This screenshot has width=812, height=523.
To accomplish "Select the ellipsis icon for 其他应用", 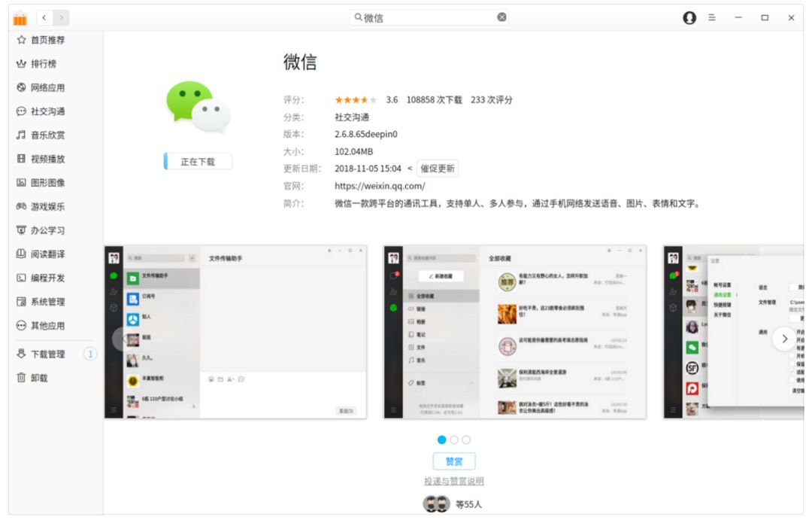I will [x=21, y=326].
